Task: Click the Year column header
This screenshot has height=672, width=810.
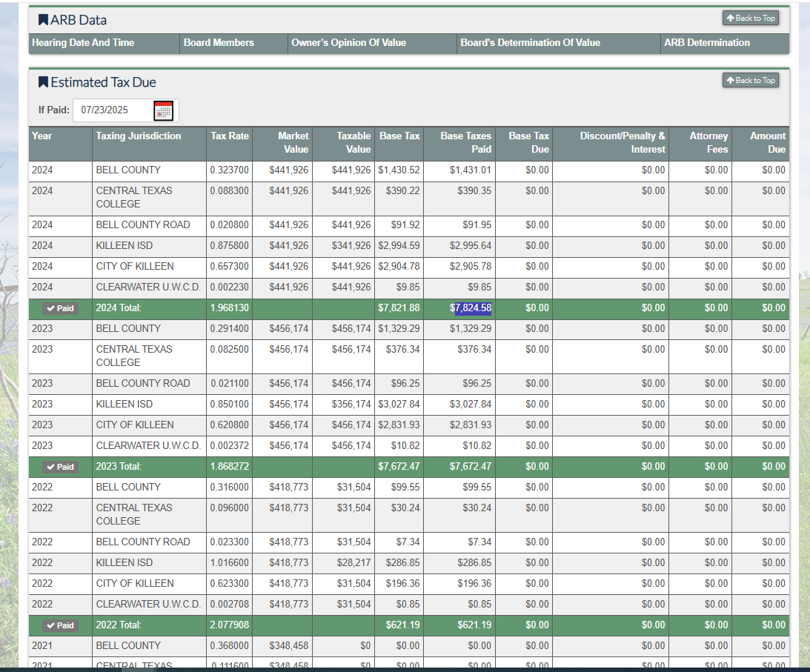Action: click(42, 136)
